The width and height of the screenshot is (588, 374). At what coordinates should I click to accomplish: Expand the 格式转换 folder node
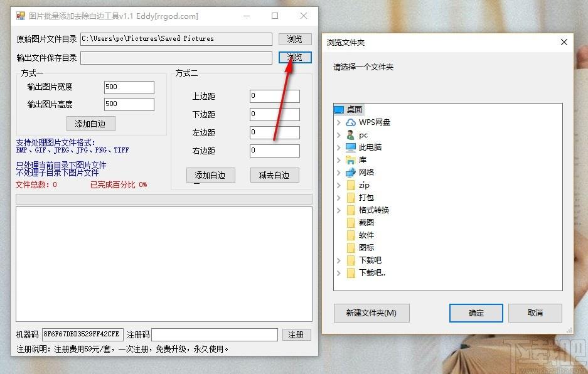tap(339, 210)
